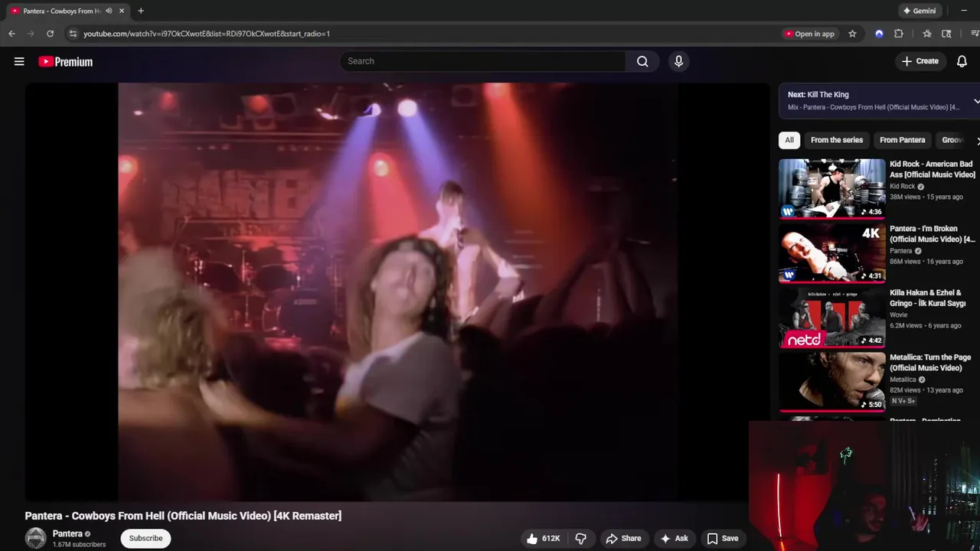Select From Pantera filter chip

pyautogui.click(x=903, y=140)
